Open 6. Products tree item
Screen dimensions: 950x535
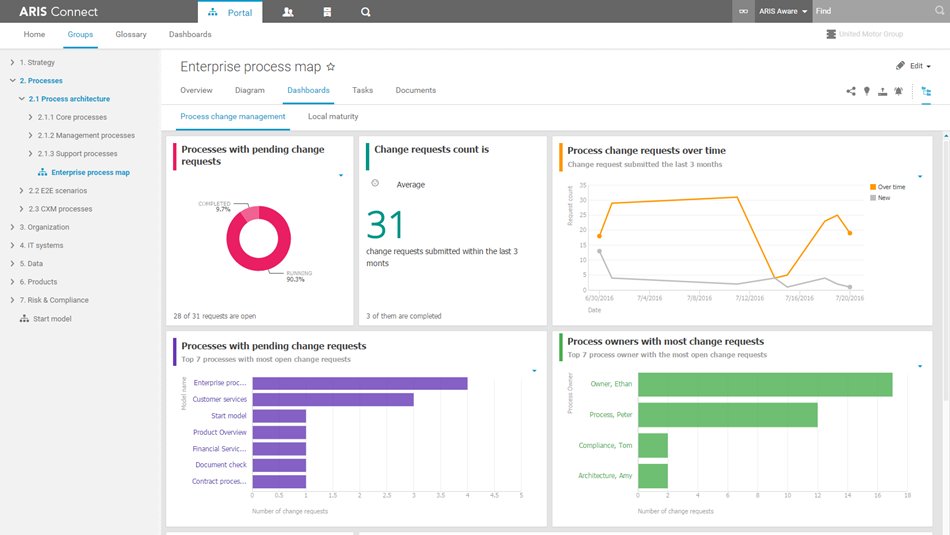38,282
